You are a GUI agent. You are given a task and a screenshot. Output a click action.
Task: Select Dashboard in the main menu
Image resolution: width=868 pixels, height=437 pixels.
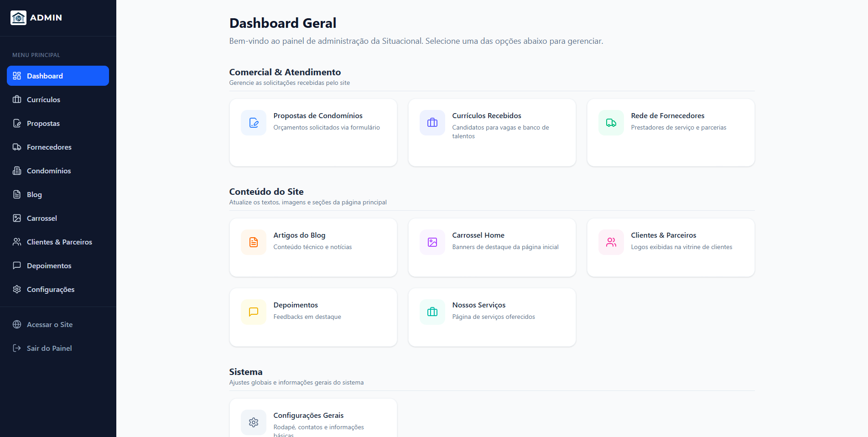[x=58, y=76]
